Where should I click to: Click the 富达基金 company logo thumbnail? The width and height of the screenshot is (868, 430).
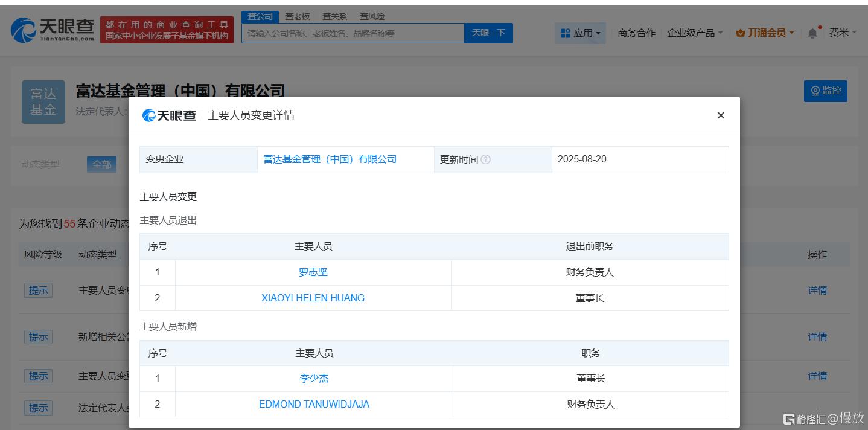tap(43, 102)
